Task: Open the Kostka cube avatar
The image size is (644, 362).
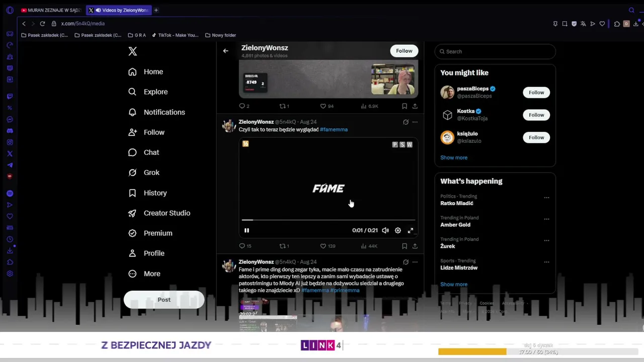Action: pos(447,115)
